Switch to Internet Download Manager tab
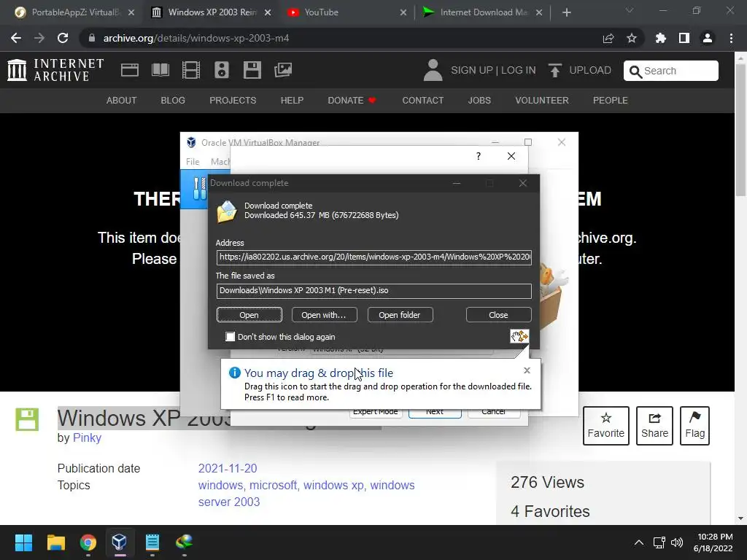The height and width of the screenshot is (560, 747). (483, 12)
